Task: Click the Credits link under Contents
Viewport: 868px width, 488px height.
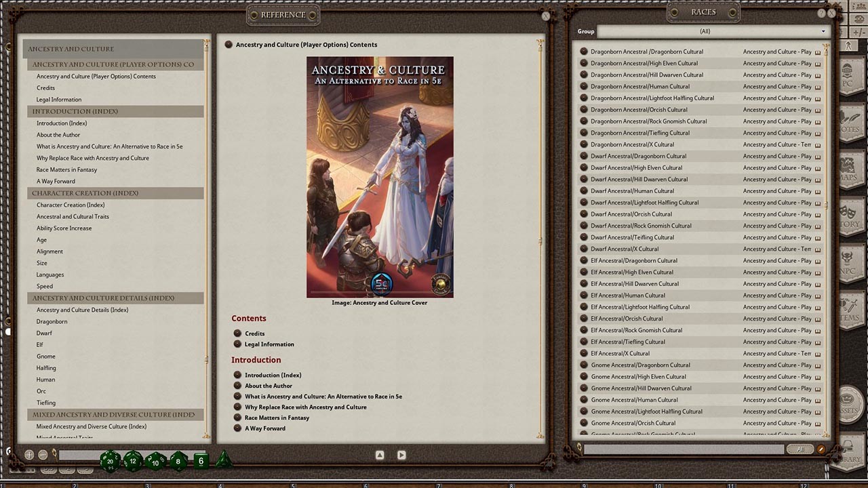Action: 254,333
